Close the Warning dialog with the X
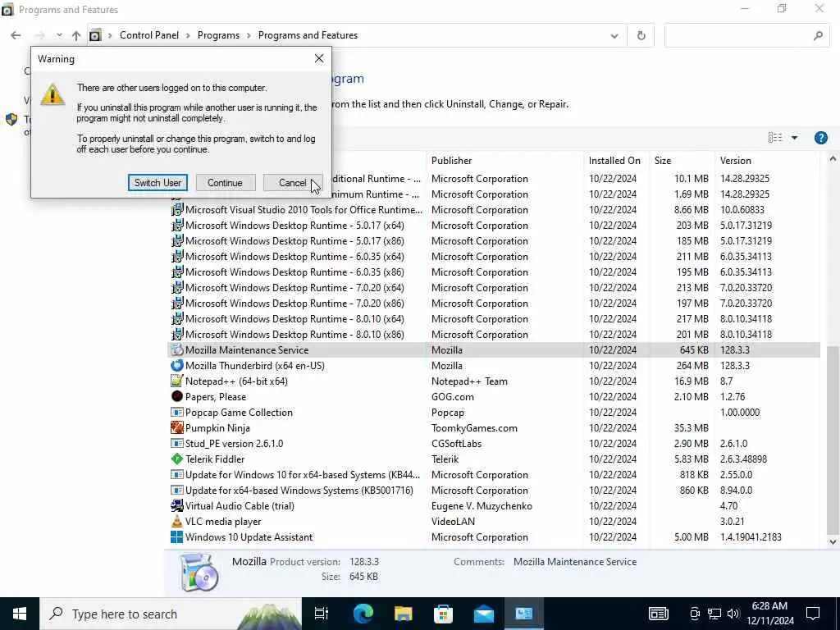Screen dimensions: 840x630 [319, 58]
